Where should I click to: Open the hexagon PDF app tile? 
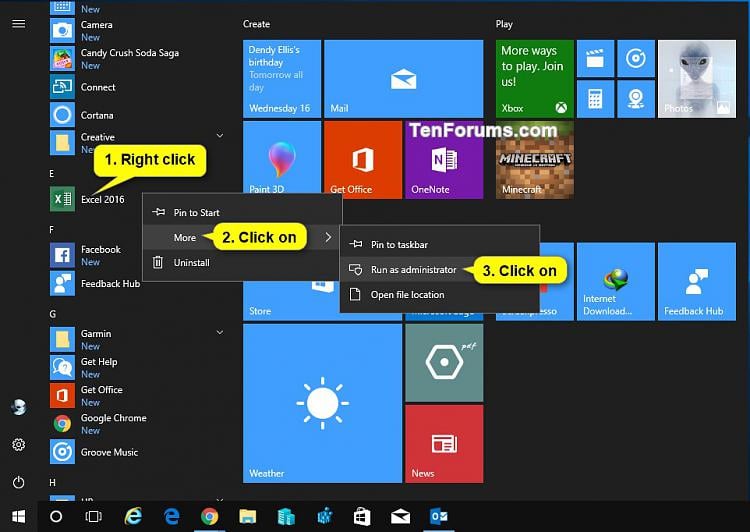(x=444, y=363)
